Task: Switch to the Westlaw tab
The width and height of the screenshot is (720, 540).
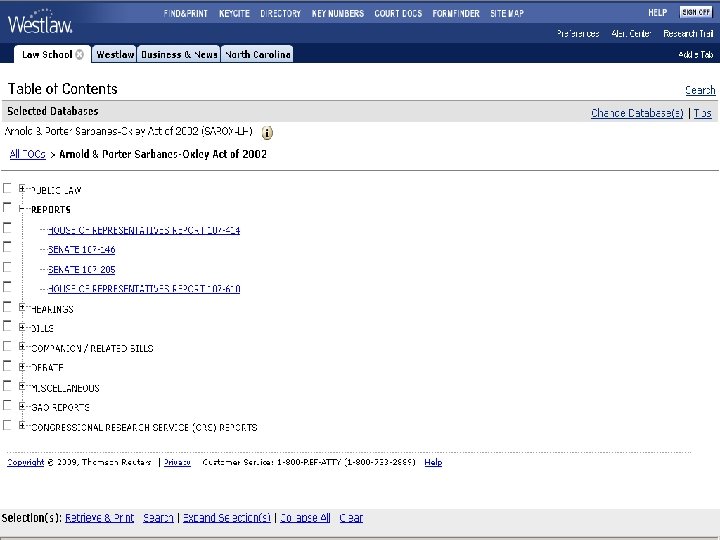Action: (x=115, y=54)
